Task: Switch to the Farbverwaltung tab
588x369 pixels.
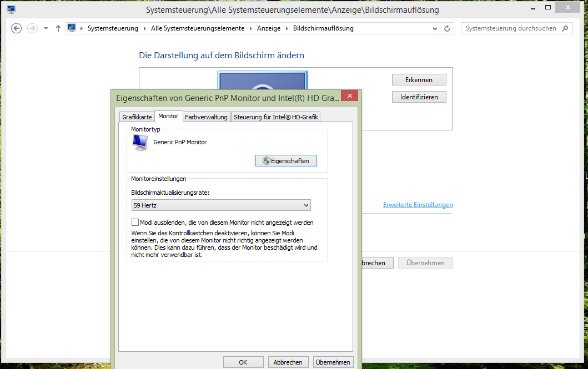Action: coord(206,117)
